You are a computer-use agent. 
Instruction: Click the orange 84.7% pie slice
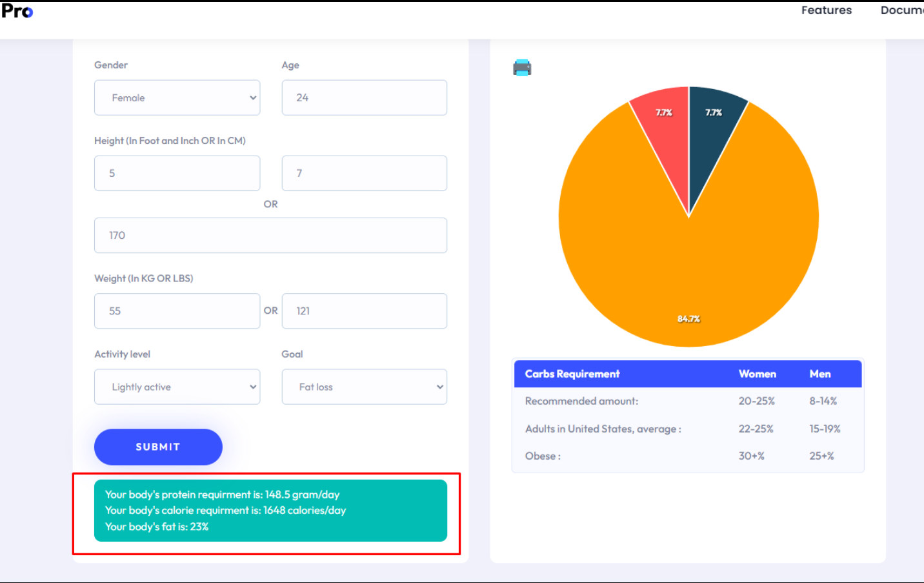click(x=688, y=271)
